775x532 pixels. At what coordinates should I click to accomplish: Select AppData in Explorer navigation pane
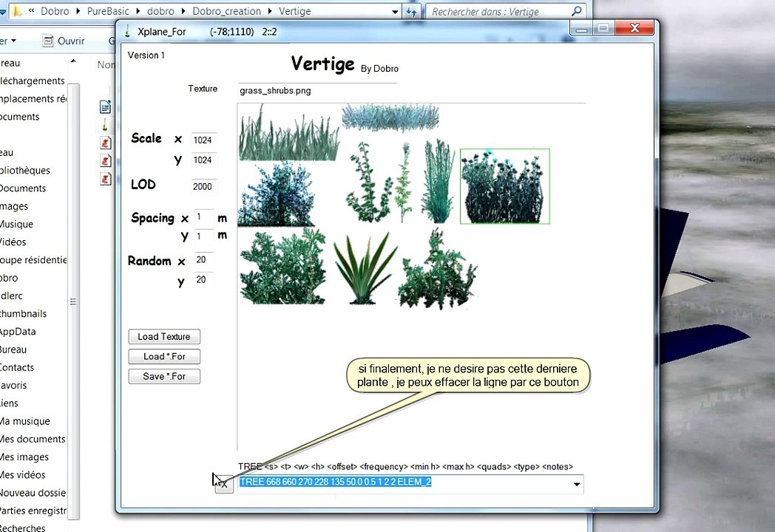point(18,332)
